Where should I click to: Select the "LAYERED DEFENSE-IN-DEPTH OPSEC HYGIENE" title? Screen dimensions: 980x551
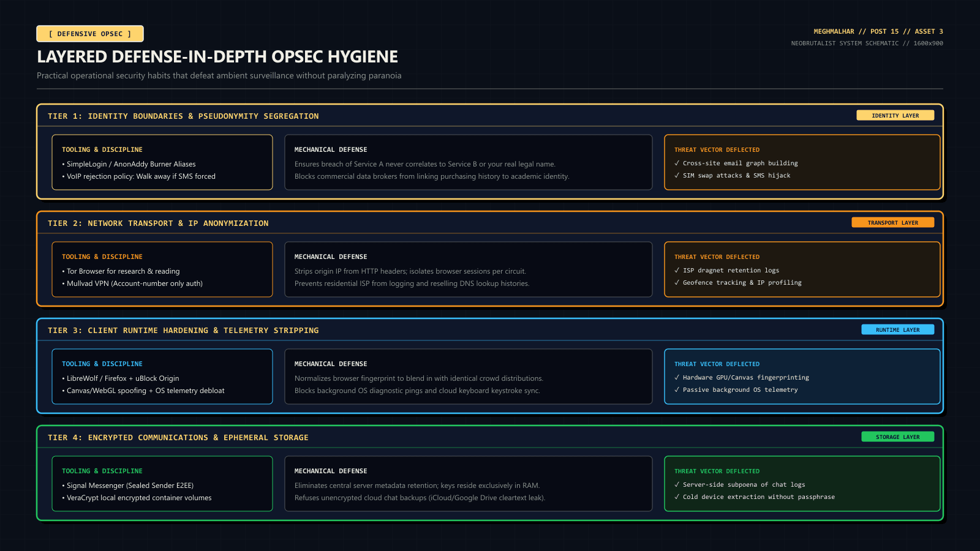[217, 57]
